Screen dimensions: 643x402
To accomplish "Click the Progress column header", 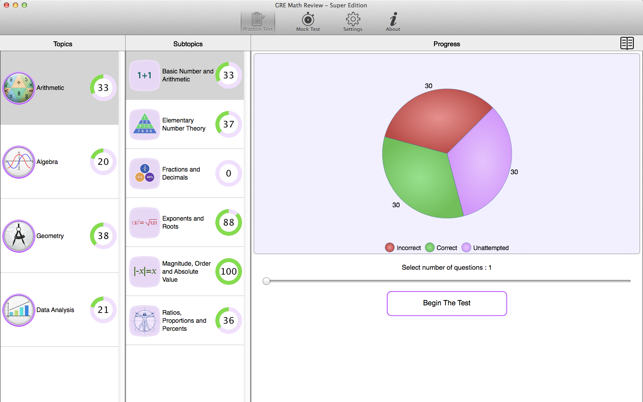I will [447, 43].
